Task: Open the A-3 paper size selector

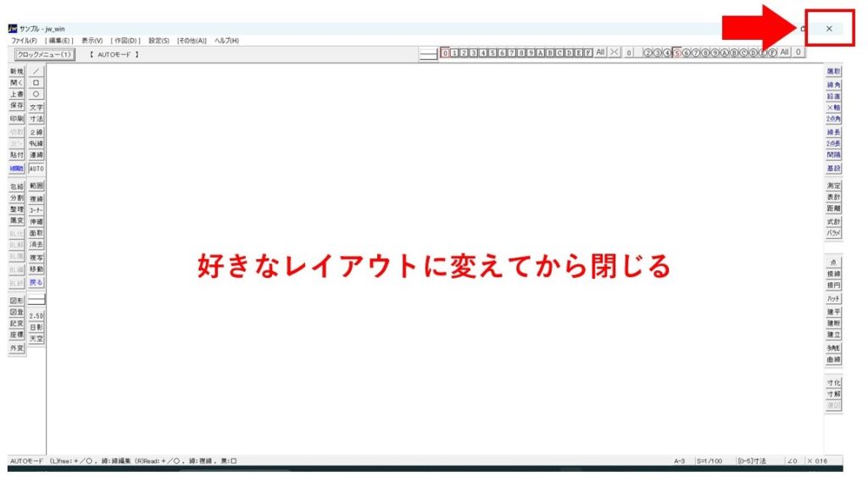Action: coord(680,461)
